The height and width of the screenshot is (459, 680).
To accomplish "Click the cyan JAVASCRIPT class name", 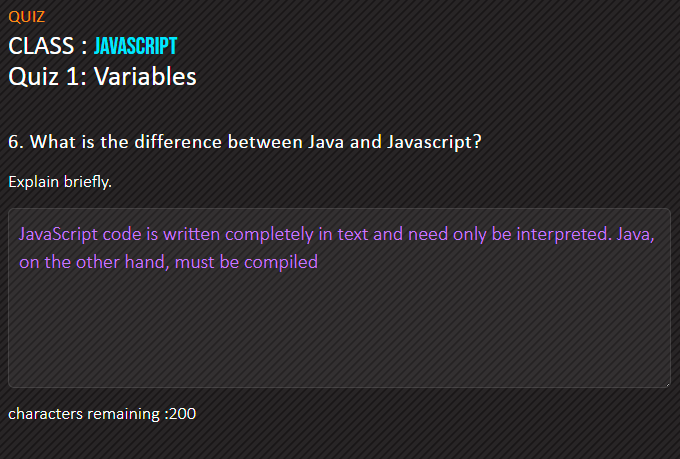I will (135, 46).
